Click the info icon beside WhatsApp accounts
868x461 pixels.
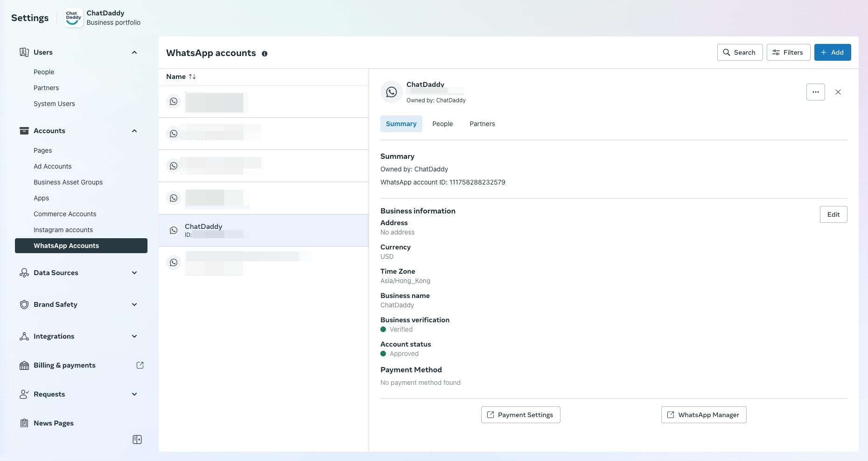point(265,54)
